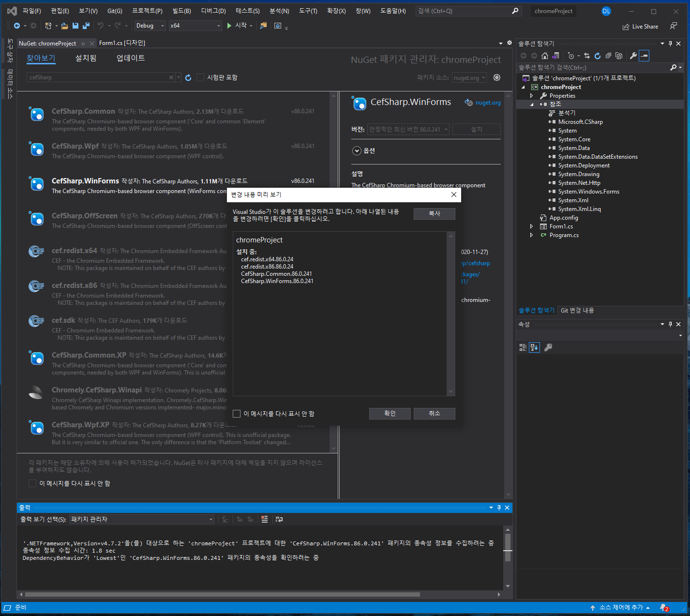
Task: Click the pin icon on NuGet tab
Action: [83, 44]
